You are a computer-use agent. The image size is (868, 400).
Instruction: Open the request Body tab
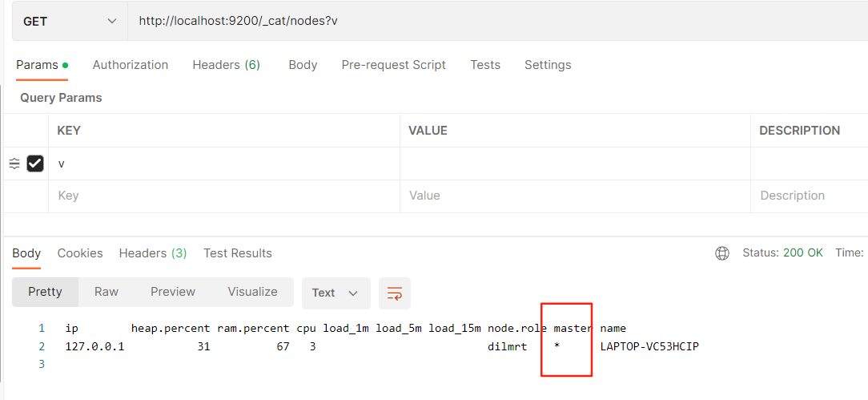pos(303,65)
